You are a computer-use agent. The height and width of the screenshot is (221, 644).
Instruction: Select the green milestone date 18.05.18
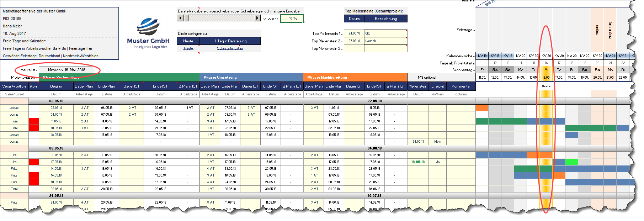coord(418,162)
